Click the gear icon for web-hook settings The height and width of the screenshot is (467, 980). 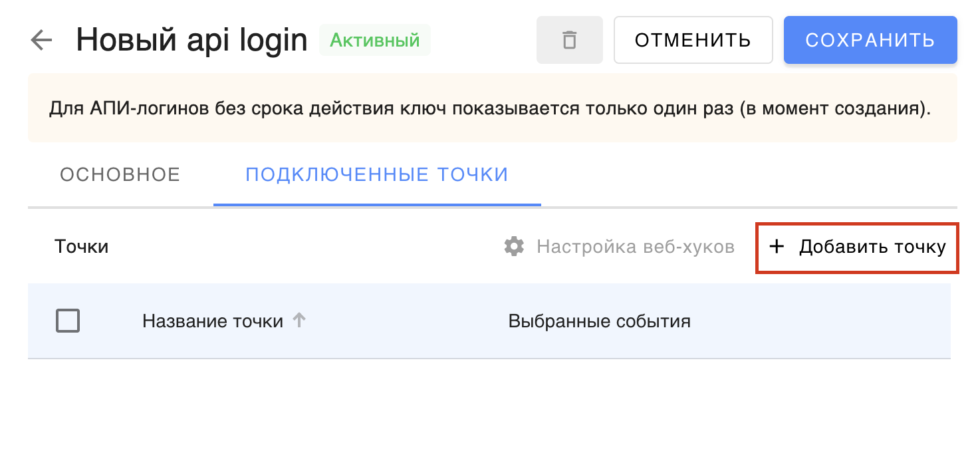click(x=514, y=247)
